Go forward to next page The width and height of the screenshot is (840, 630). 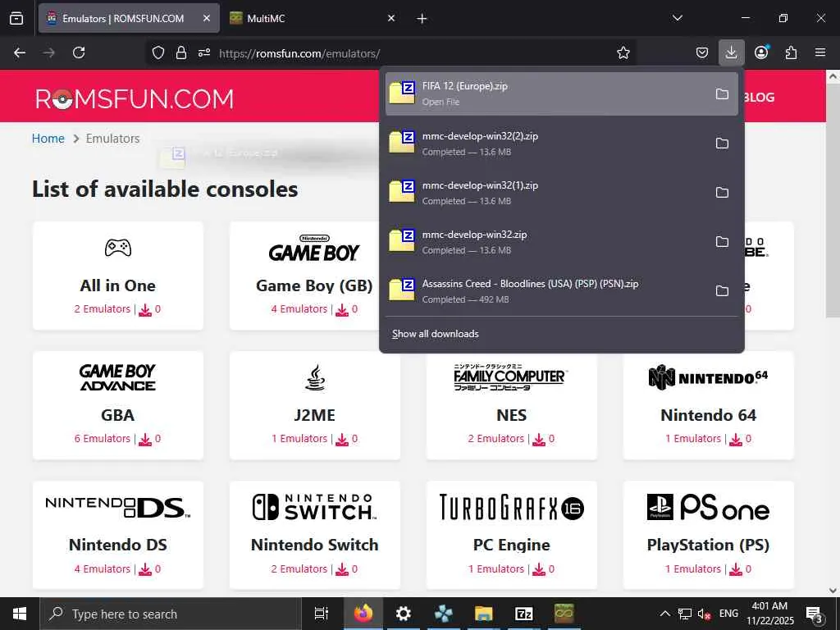[x=48, y=52]
